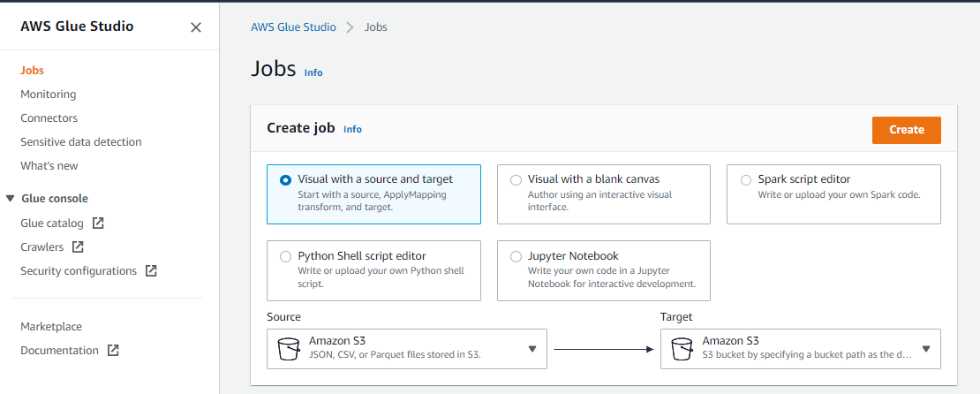Click the AWS Glue Studio breadcrumb link
Screen dimensions: 980x394
coord(293,27)
